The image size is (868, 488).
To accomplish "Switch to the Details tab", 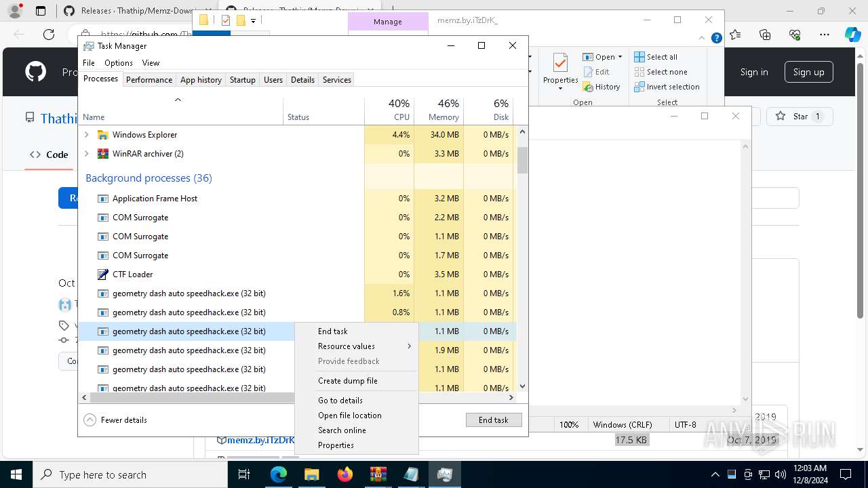I will (302, 79).
